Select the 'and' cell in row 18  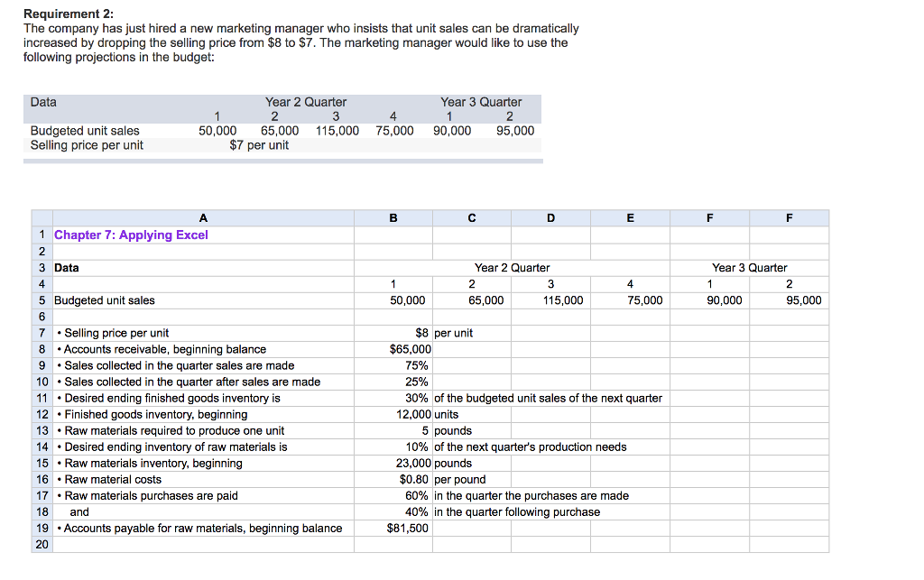pos(203,512)
